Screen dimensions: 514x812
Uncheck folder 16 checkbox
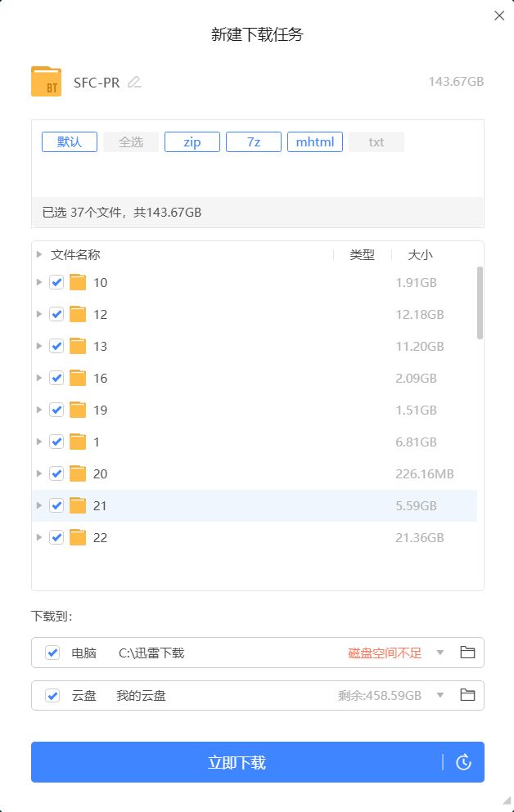click(x=56, y=378)
